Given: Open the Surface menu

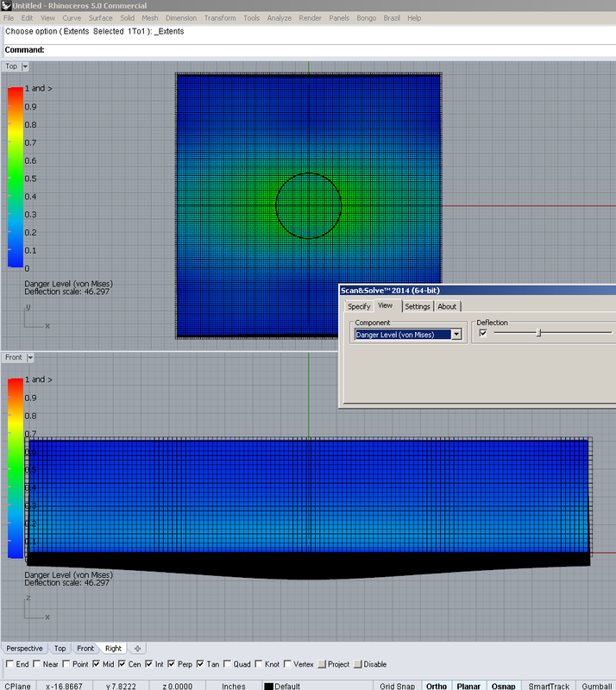Looking at the screenshot, I should pyautogui.click(x=100, y=18).
